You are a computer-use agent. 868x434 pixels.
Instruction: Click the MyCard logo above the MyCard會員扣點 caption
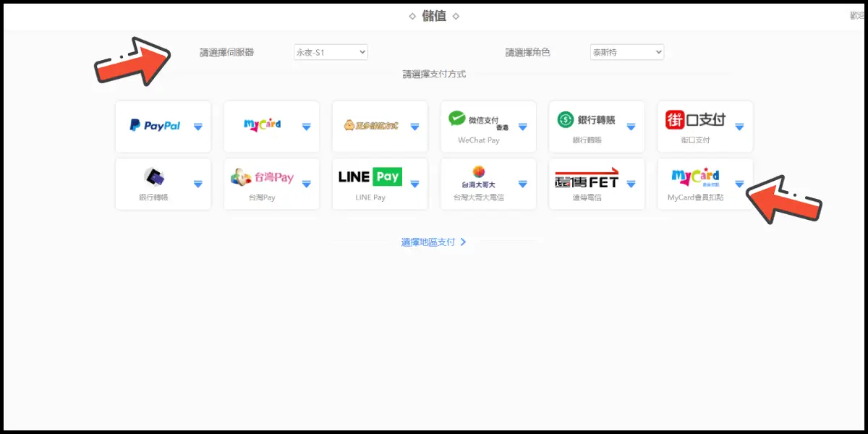click(x=695, y=177)
